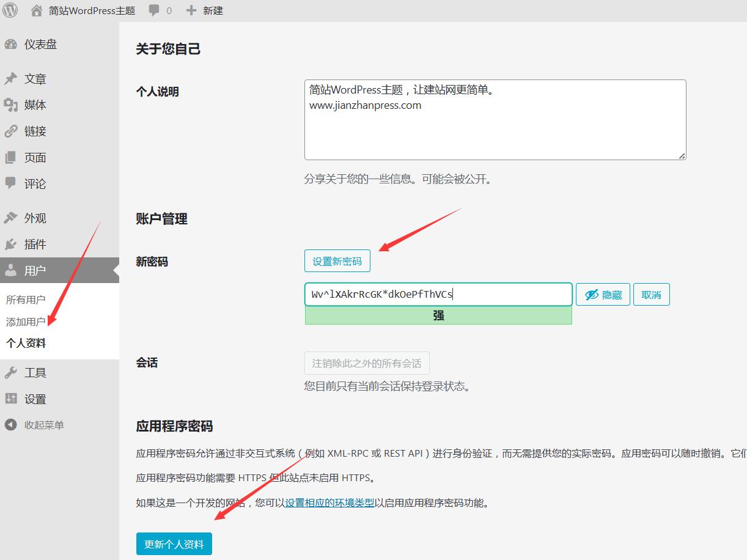Open the Settings menu item

pos(35,399)
